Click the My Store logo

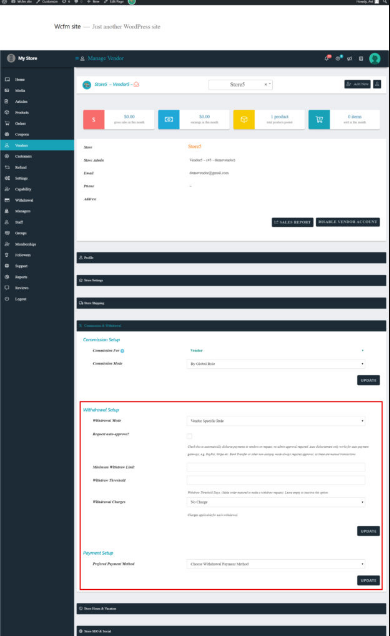[11, 58]
